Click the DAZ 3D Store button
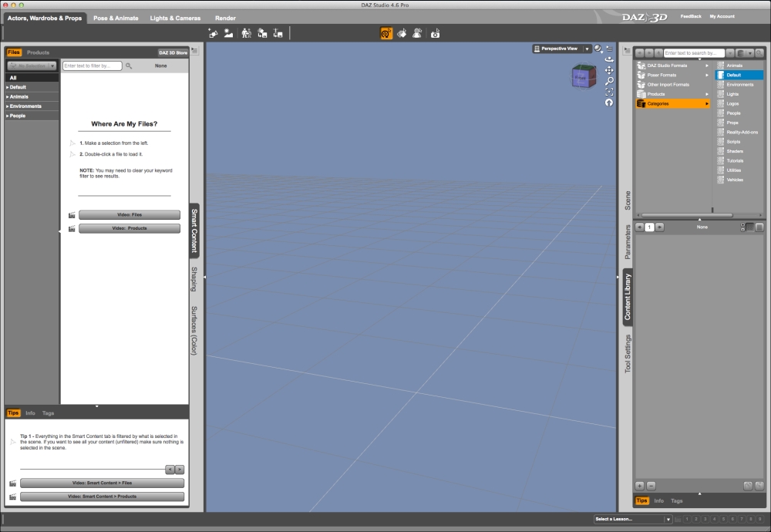771x532 pixels. coord(173,52)
